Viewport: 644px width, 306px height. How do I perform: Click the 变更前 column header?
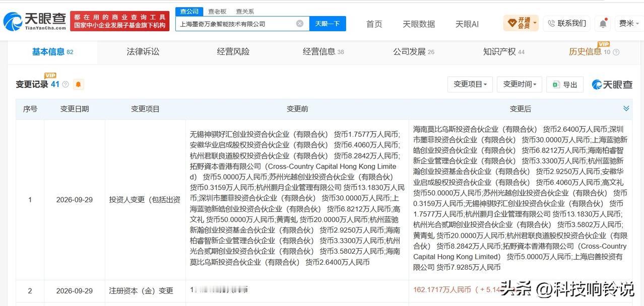(x=297, y=109)
